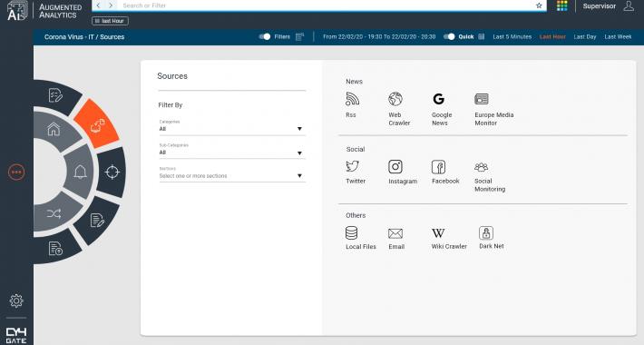The image size is (644, 345).
Task: Click the Social section heading
Action: pos(356,149)
